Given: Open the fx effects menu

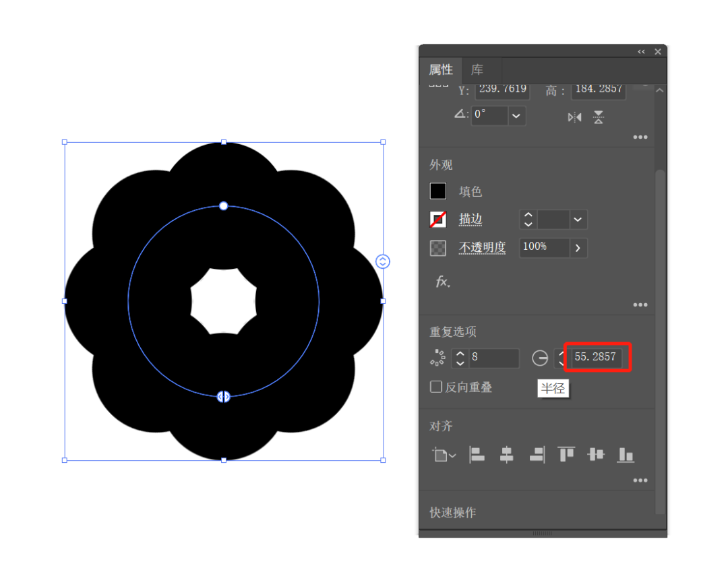Looking at the screenshot, I should (x=442, y=282).
